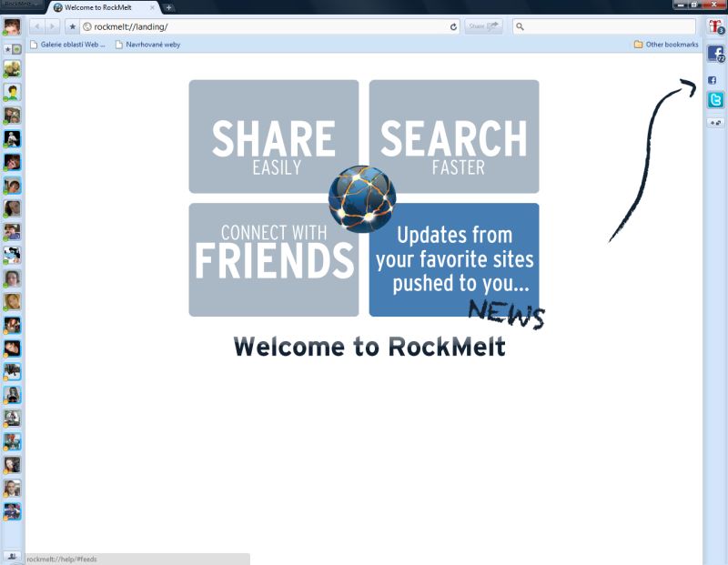Open the Twitter feed icon

715,99
